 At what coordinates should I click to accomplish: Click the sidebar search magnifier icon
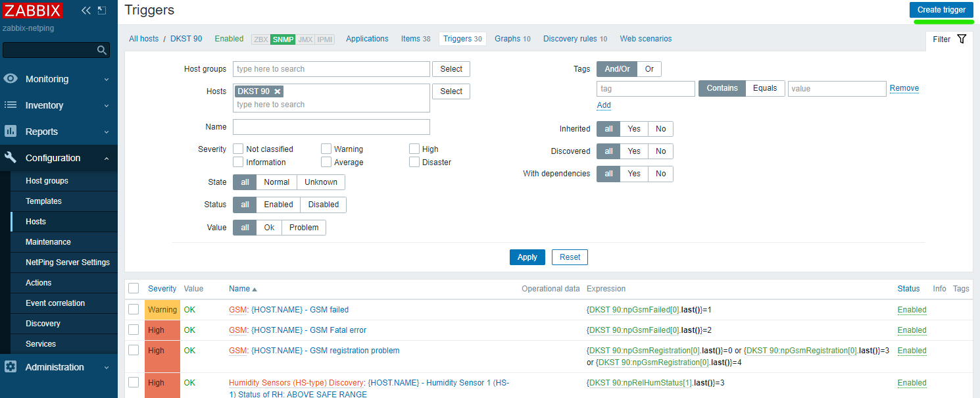tap(102, 50)
